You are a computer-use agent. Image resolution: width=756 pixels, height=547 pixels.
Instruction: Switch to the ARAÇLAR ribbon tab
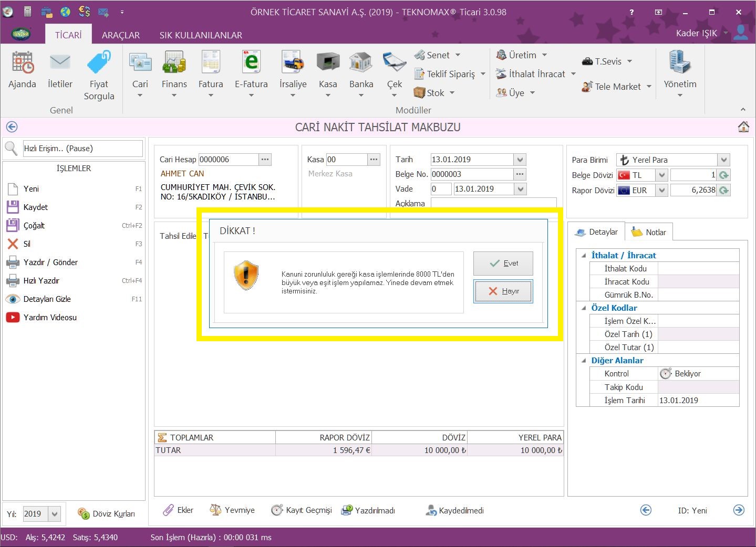pos(120,35)
